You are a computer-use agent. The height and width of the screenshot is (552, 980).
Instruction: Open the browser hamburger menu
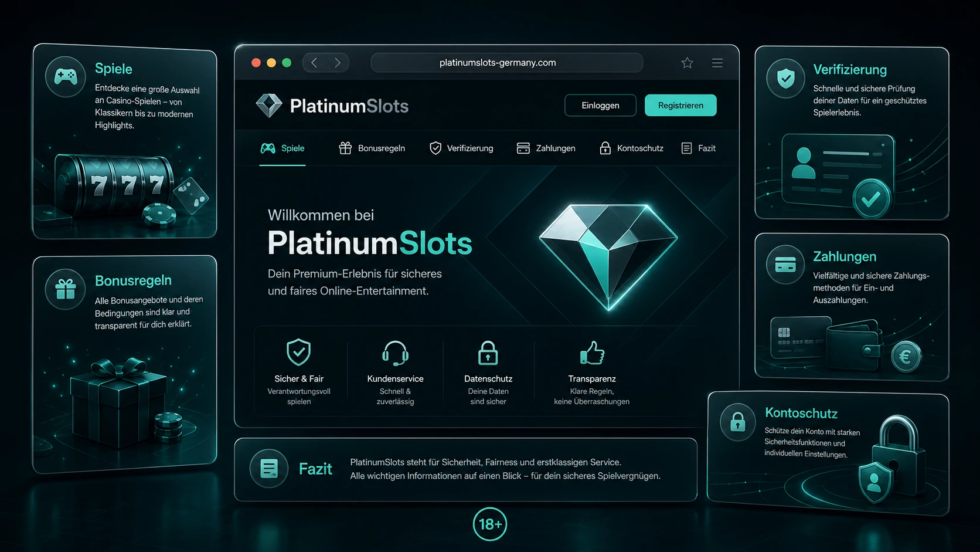tap(717, 63)
